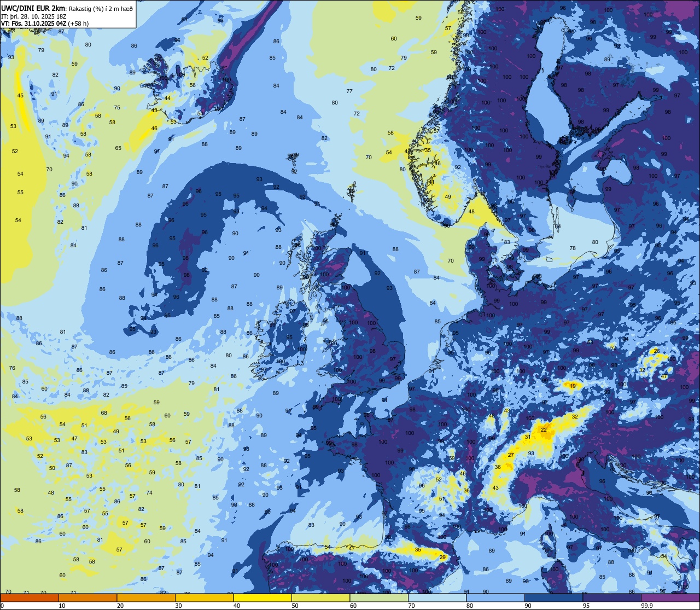Image resolution: width=700 pixels, height=610 pixels.
Task: Click the humidity value "78" on the map
Action: 573,248
